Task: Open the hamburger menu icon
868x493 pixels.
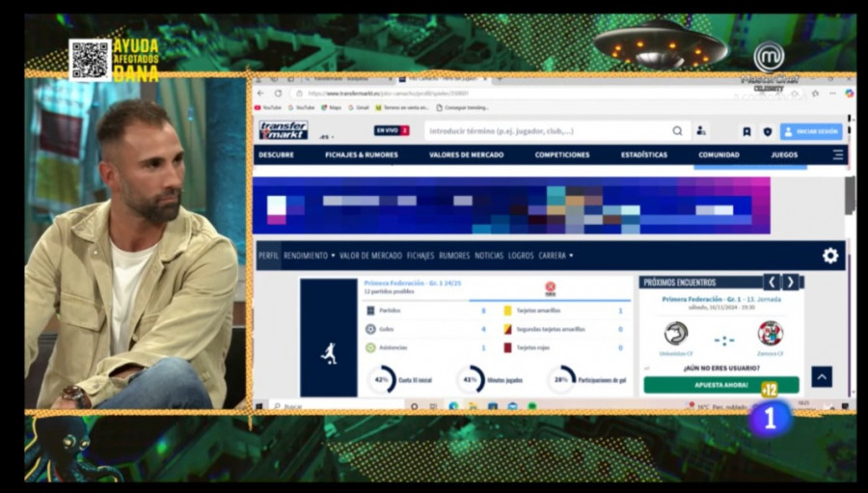Action: point(837,155)
